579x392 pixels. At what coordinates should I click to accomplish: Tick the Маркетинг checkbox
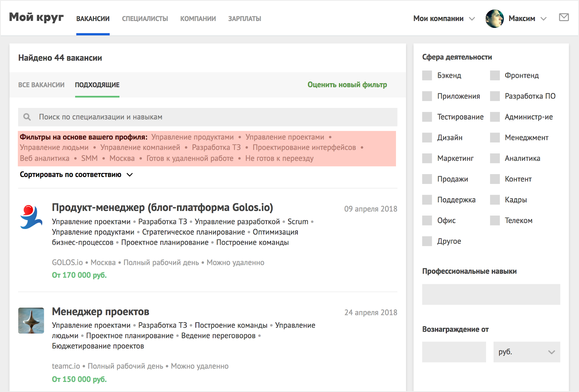point(427,158)
